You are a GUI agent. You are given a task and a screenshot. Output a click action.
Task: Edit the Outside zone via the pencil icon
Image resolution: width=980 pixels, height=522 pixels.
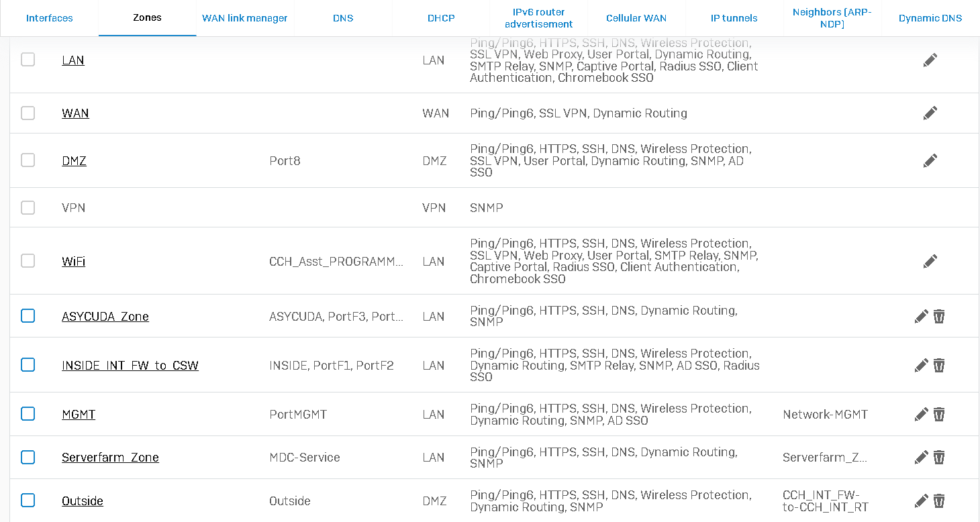point(921,501)
